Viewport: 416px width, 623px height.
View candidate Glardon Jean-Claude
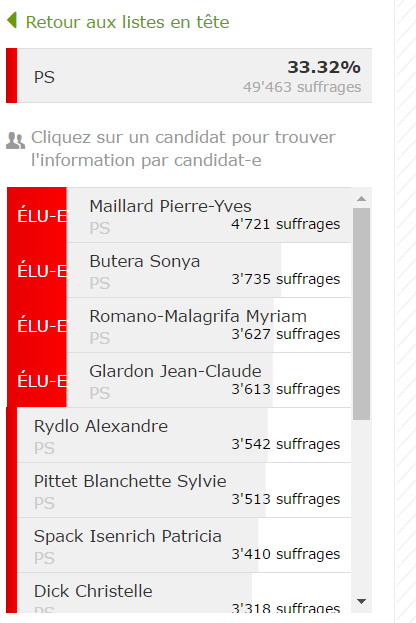pos(209,380)
